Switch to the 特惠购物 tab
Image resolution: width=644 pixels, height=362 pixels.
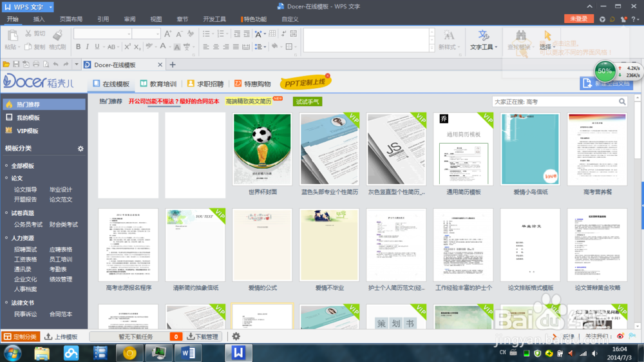point(252,84)
